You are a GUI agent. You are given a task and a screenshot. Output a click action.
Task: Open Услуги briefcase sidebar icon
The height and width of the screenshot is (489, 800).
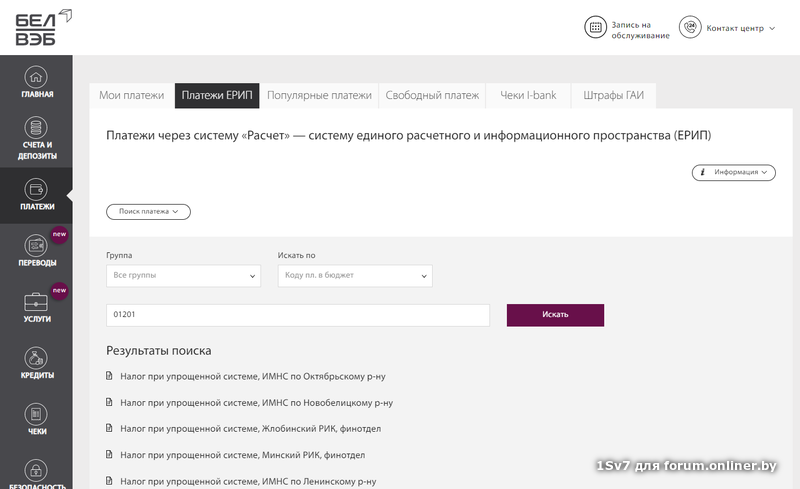(36, 302)
